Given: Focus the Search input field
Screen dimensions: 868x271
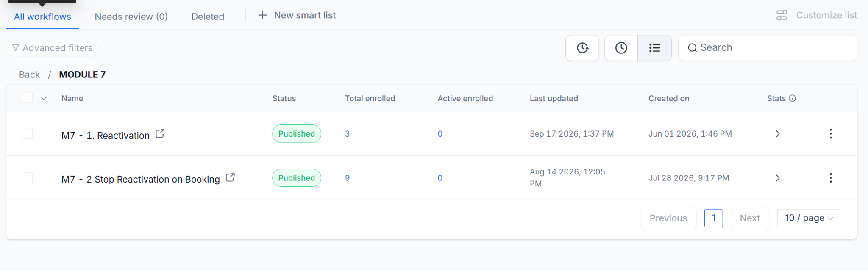Looking at the screenshot, I should [x=768, y=48].
